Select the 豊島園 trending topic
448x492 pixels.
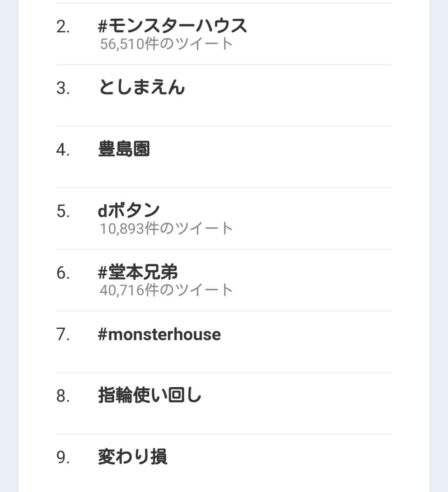coord(124,149)
